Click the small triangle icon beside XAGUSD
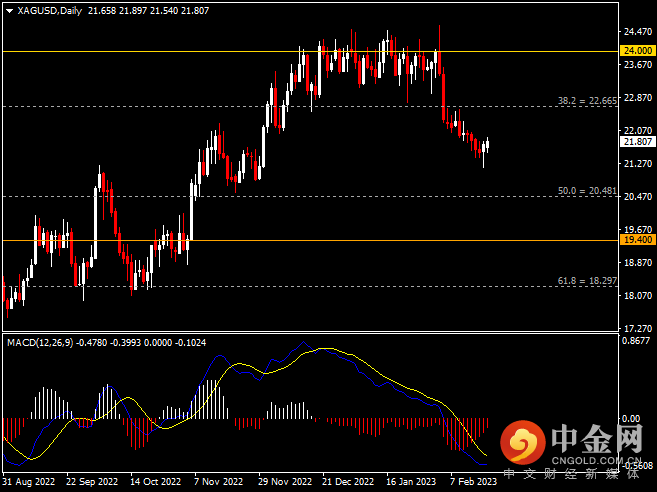Viewport: 657px width, 492px height. tap(9, 10)
